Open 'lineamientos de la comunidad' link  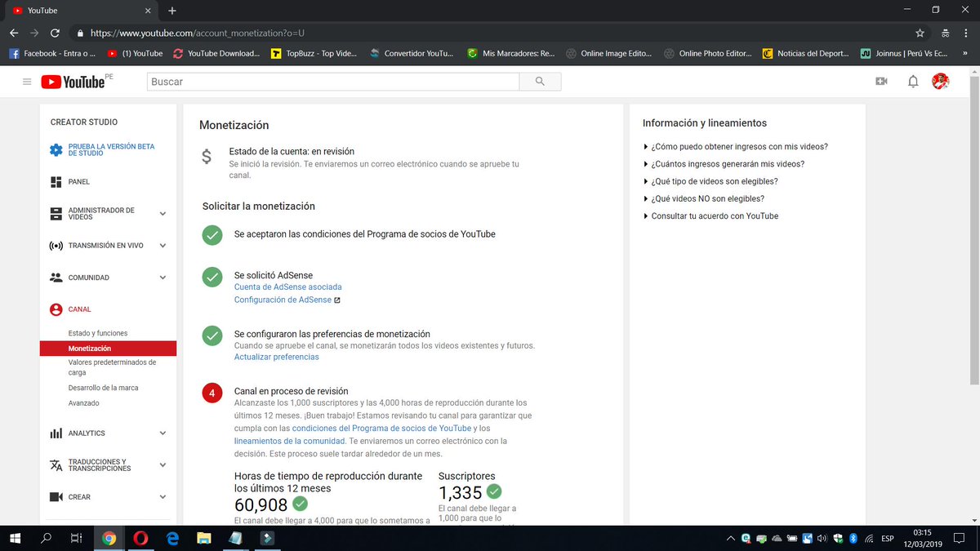pos(291,441)
